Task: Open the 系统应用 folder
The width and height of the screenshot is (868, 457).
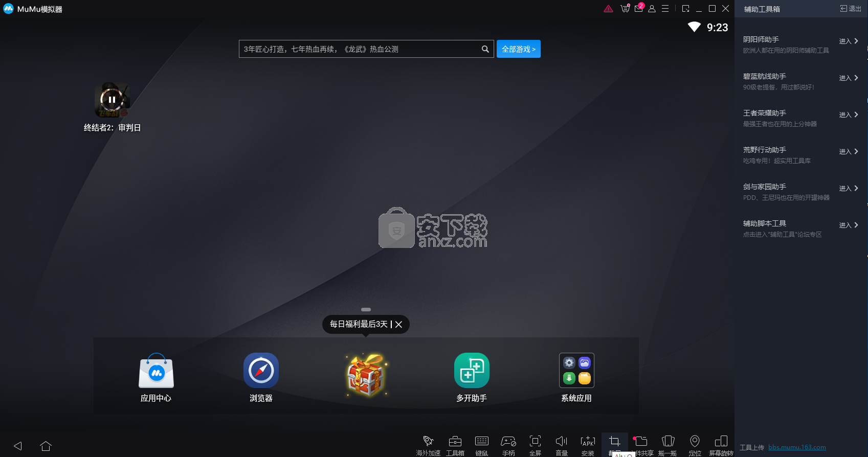Action: point(576,371)
